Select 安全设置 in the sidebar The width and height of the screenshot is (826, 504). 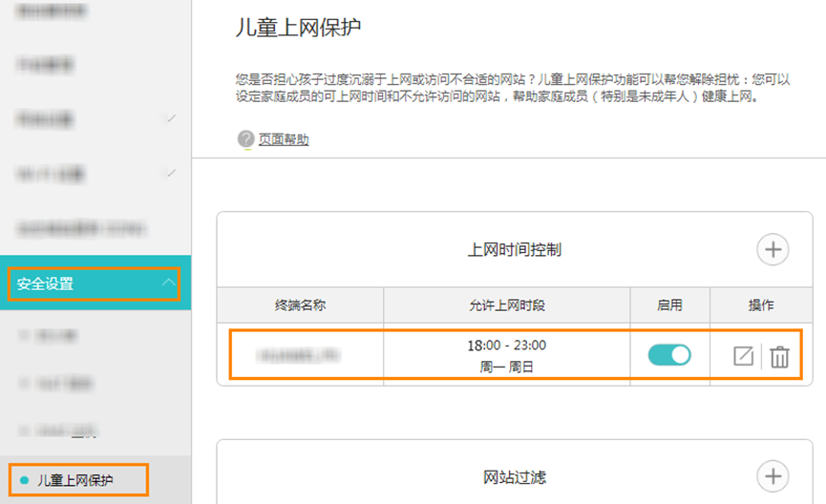[x=46, y=283]
